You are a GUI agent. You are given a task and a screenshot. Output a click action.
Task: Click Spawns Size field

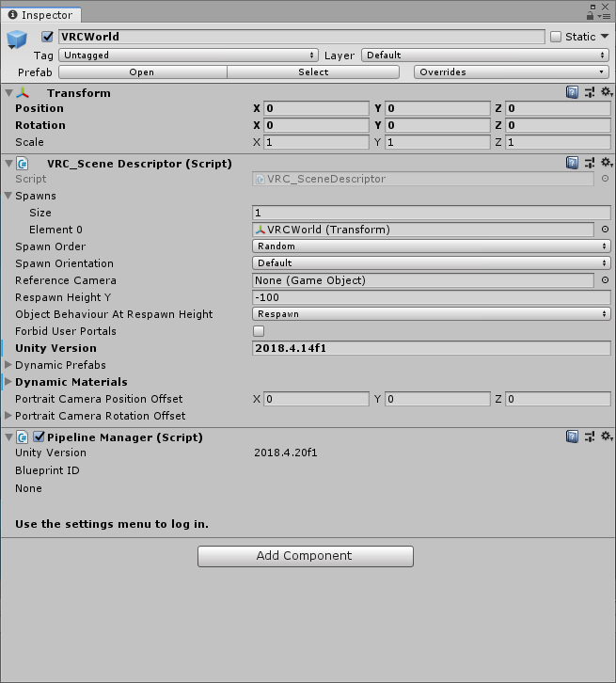[432, 213]
